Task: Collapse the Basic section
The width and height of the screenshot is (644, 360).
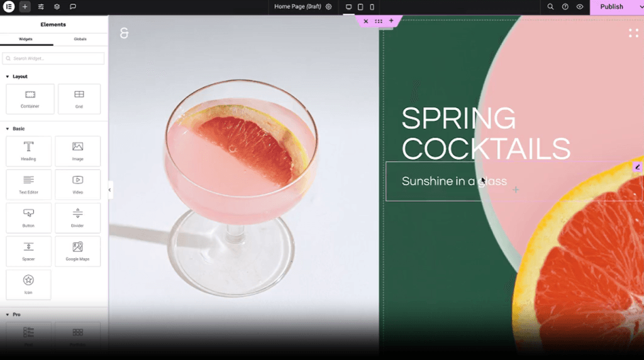Action: (x=15, y=129)
